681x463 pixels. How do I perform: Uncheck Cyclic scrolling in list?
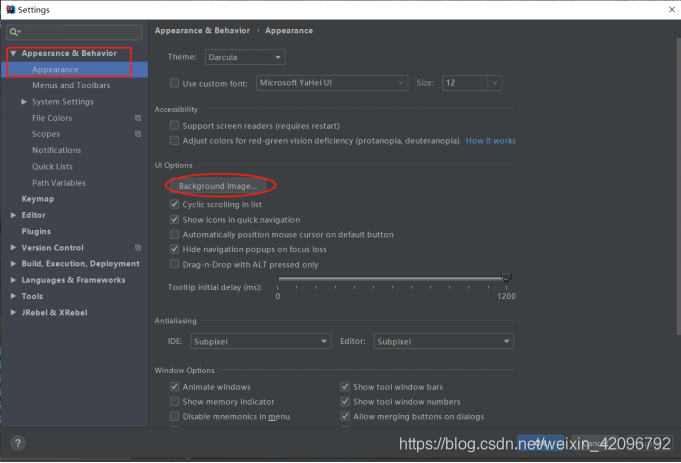[174, 204]
